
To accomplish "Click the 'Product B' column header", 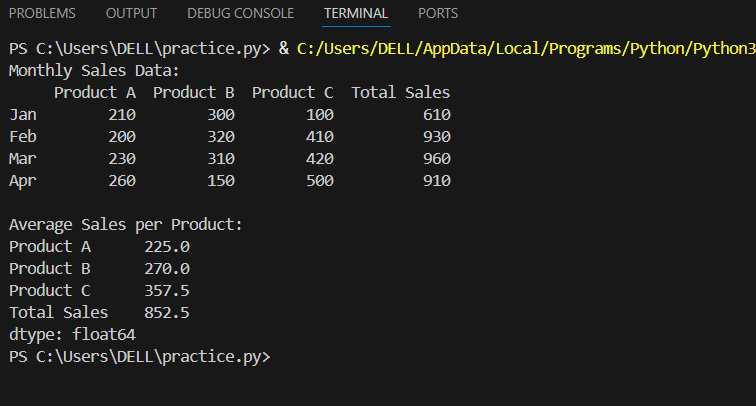I will (194, 93).
